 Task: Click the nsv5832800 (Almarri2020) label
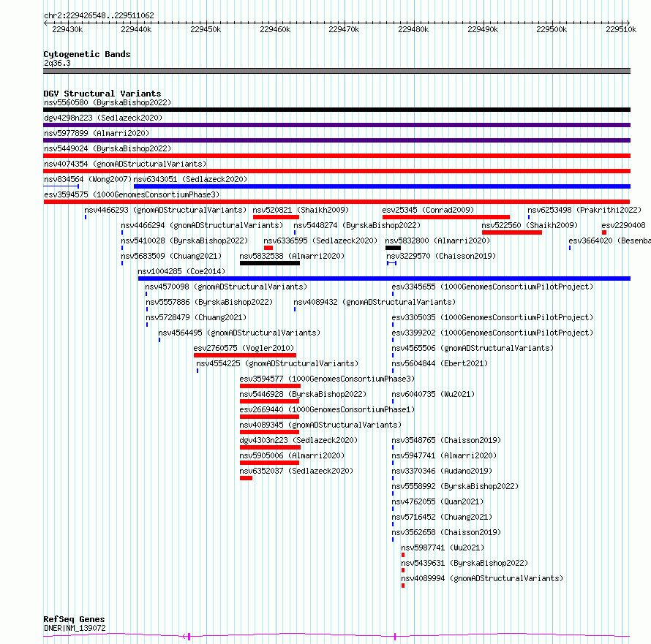437,240
